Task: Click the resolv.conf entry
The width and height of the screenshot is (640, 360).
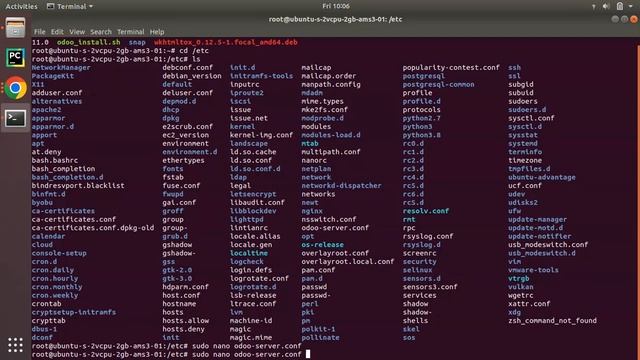Action: click(425, 211)
